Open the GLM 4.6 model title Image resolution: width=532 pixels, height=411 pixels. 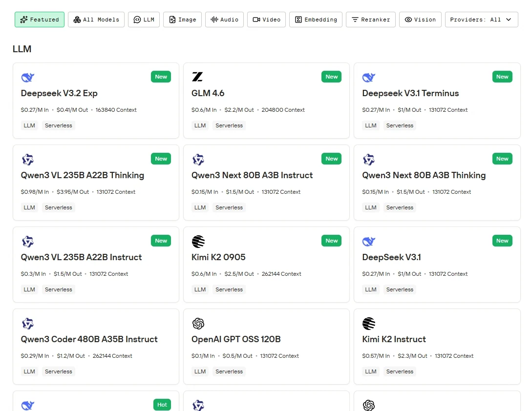tap(208, 93)
